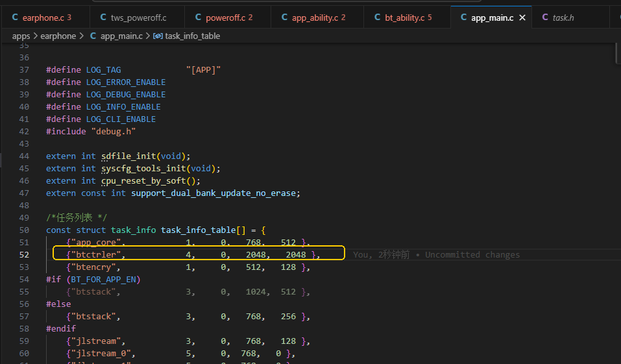The width and height of the screenshot is (621, 364).
Task: Click the "app_core" string
Action: click(96, 243)
